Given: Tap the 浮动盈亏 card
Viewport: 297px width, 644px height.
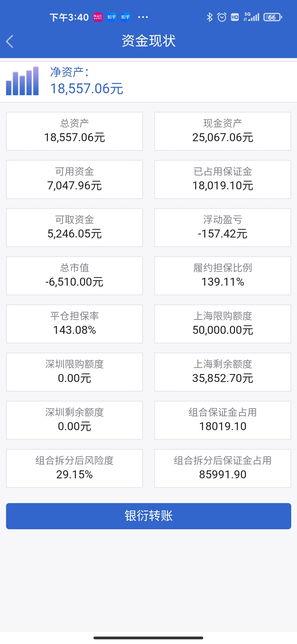Looking at the screenshot, I should (x=222, y=228).
